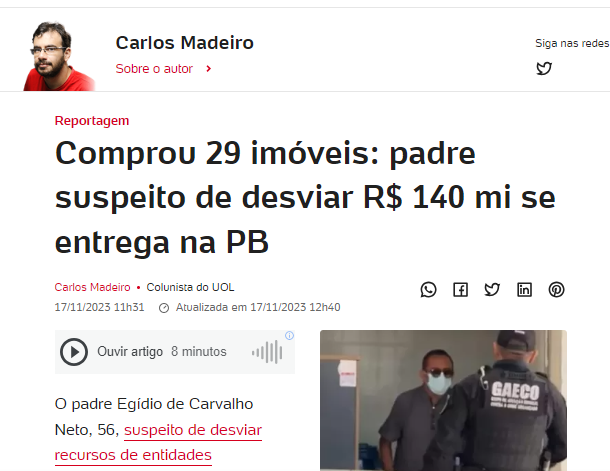Click the clock icon beside Atualizada em
Viewport: 610px width, 471px height.
[164, 308]
